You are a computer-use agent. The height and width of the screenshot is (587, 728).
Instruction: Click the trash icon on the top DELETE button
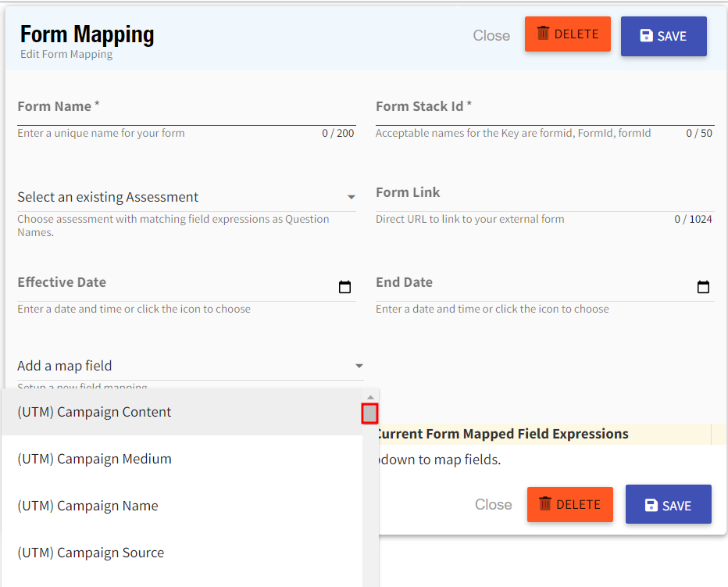point(544,34)
